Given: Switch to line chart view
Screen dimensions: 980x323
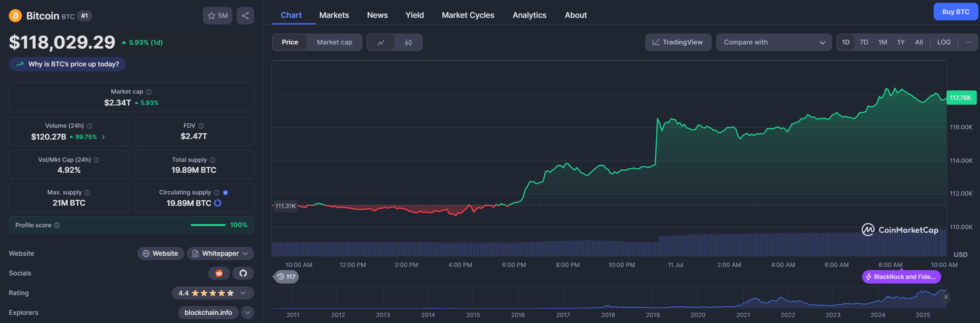Looking at the screenshot, I should pyautogui.click(x=381, y=42).
